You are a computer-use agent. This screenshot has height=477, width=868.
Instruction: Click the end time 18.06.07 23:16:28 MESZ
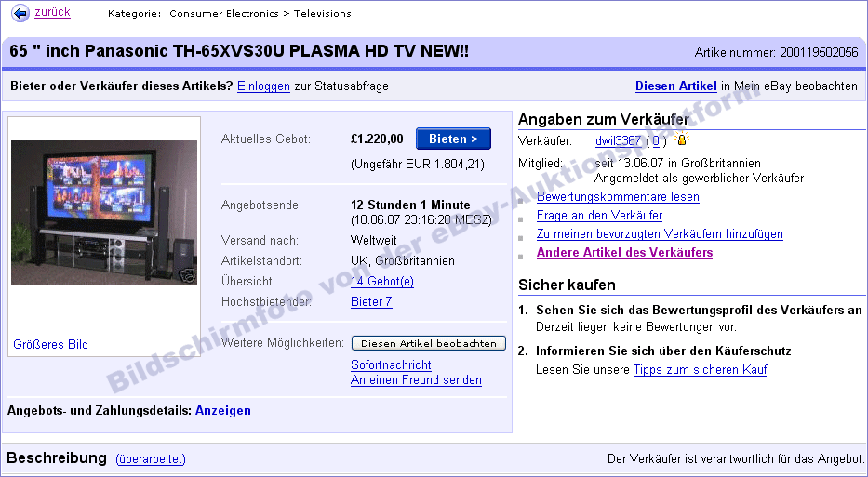(x=421, y=220)
